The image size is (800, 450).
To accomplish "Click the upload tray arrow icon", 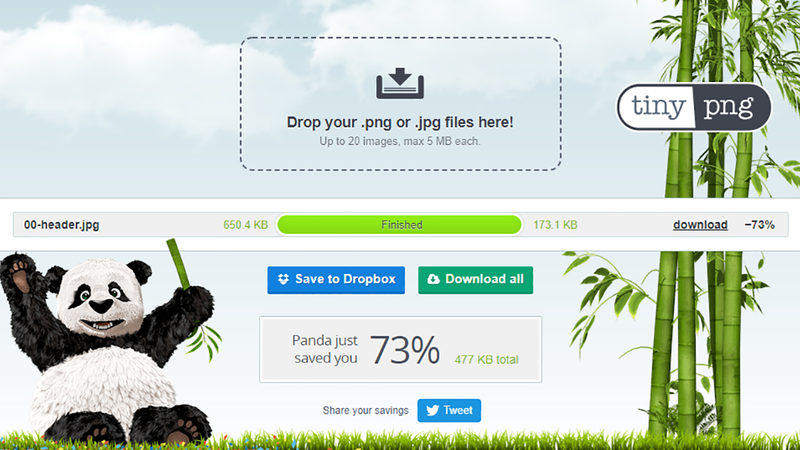I will click(x=400, y=83).
